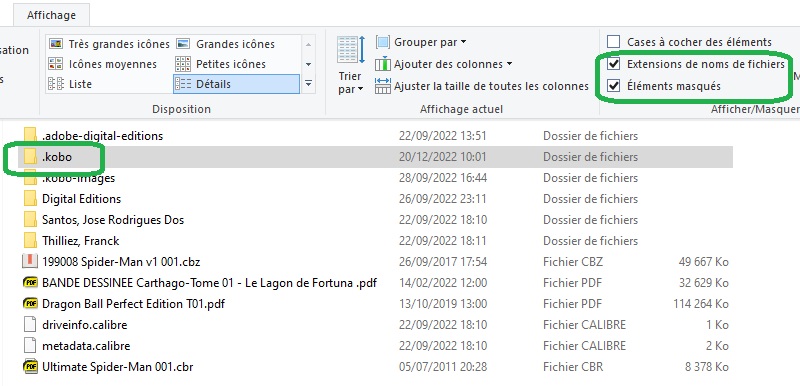Image resolution: width=800 pixels, height=386 pixels.
Task: Select BANDE DESSINEE Carthago-Tome 01 file name
Action: tap(209, 282)
